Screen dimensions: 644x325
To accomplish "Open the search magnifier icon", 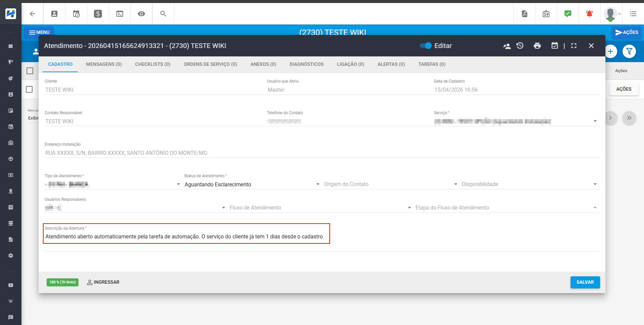I will point(163,14).
